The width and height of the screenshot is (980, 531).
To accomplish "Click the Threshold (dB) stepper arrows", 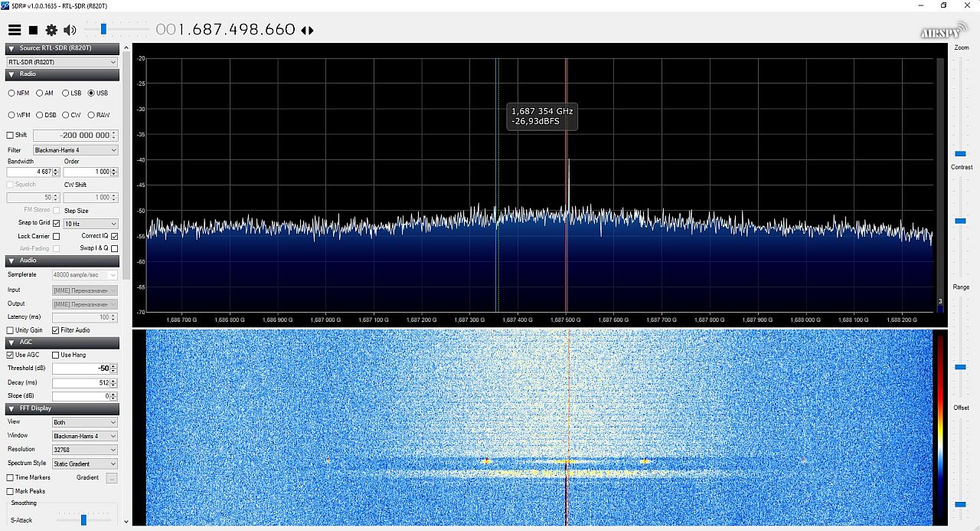I will (x=114, y=369).
